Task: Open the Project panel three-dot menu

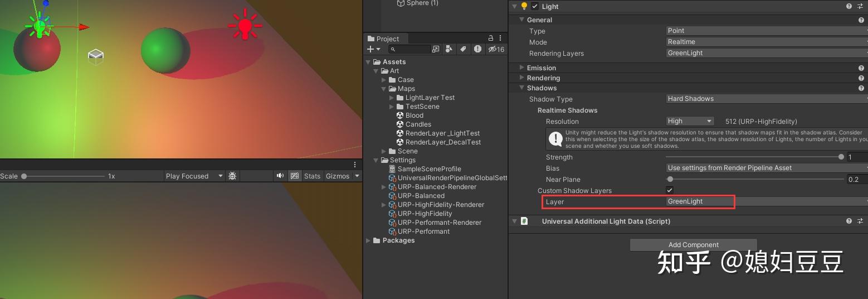Action: tap(500, 38)
